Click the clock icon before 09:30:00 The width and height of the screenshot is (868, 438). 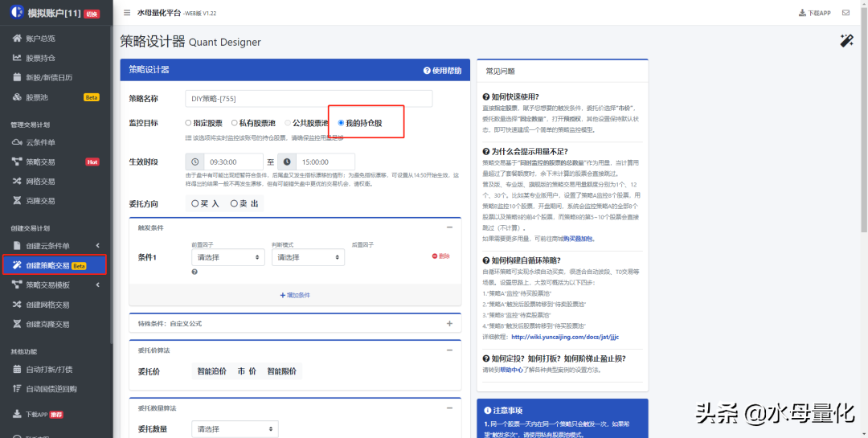point(194,162)
